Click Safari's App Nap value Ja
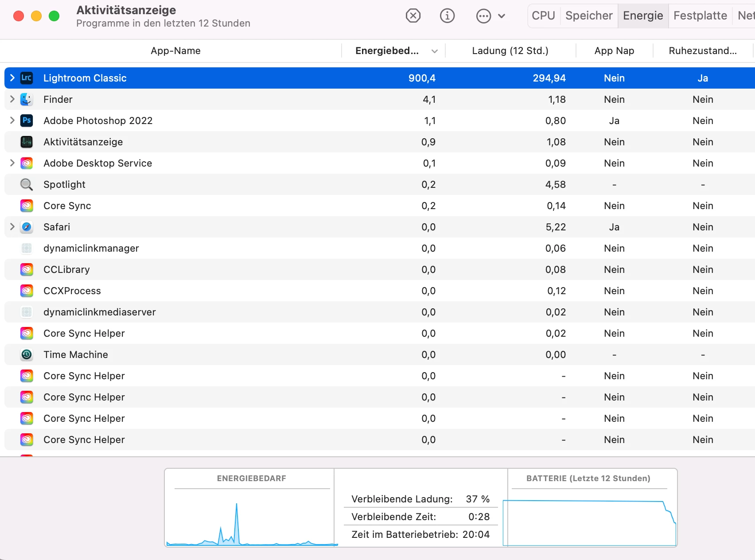This screenshot has height=560, width=755. 614,227
